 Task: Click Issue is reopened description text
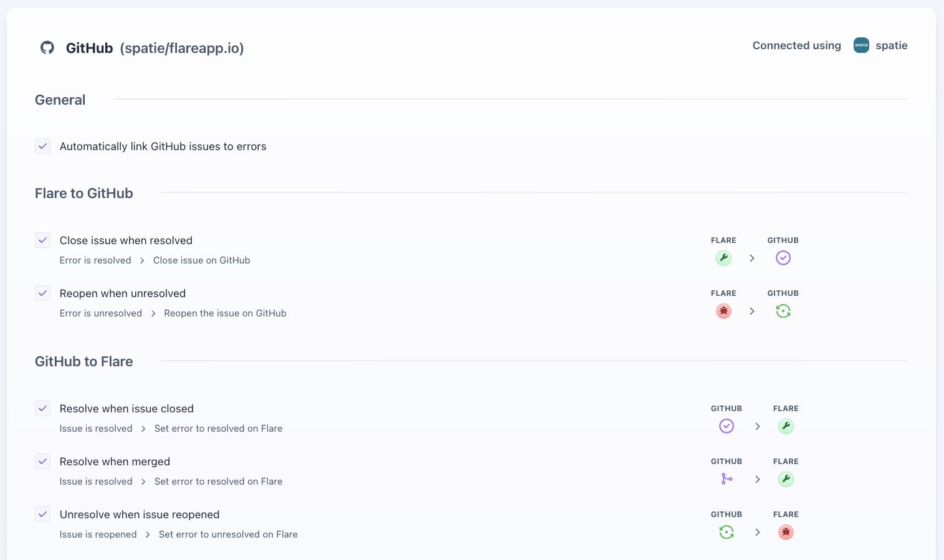pyautogui.click(x=98, y=534)
